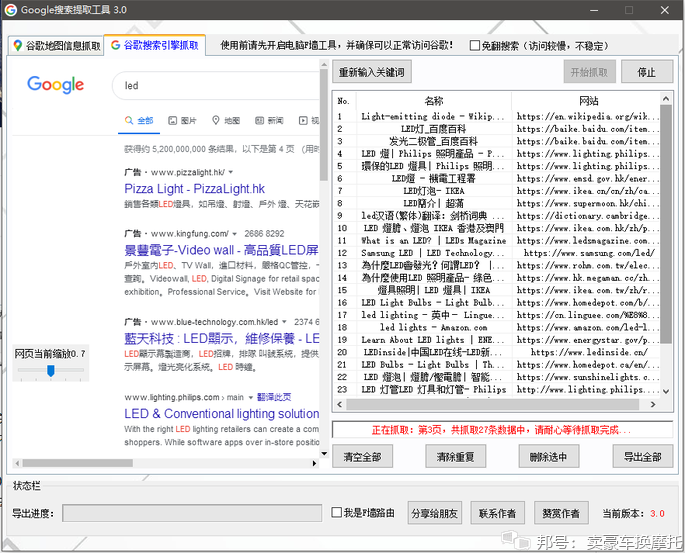This screenshot has width=685, height=553.
Task: Open the Google logo in browser pane
Action: tap(55, 85)
